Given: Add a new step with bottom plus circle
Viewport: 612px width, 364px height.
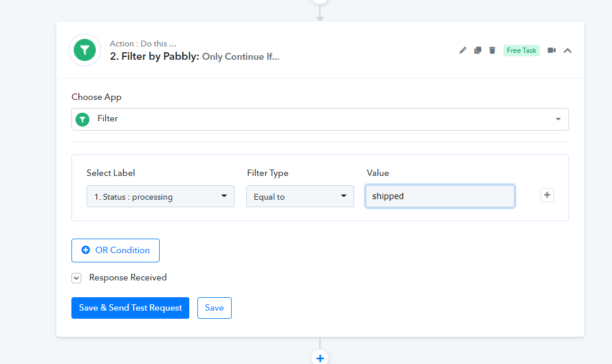Looking at the screenshot, I should 320,357.
